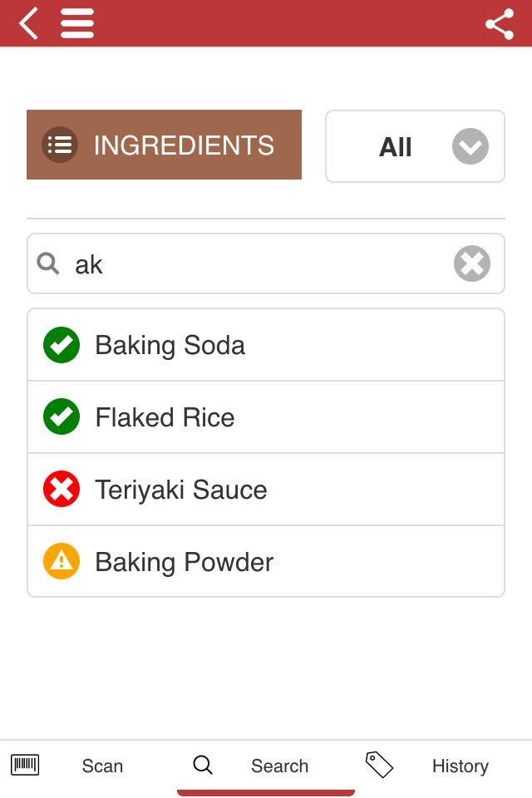Click green check beside Flaked Rice

coord(62,416)
